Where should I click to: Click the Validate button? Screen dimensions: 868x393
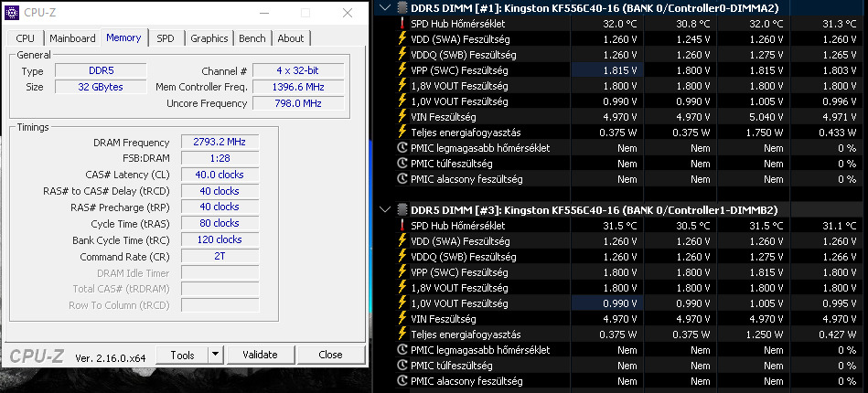(x=260, y=355)
